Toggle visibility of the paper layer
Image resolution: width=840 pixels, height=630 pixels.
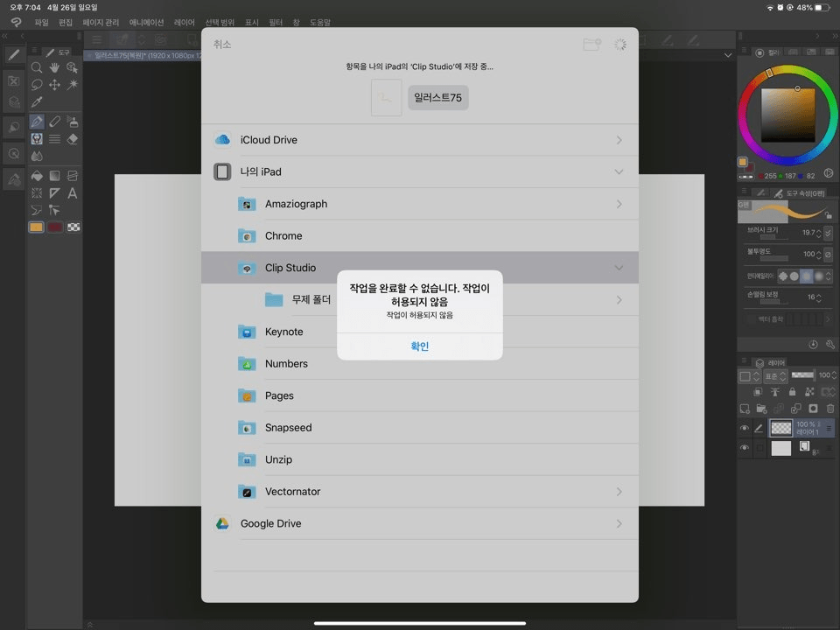744,448
